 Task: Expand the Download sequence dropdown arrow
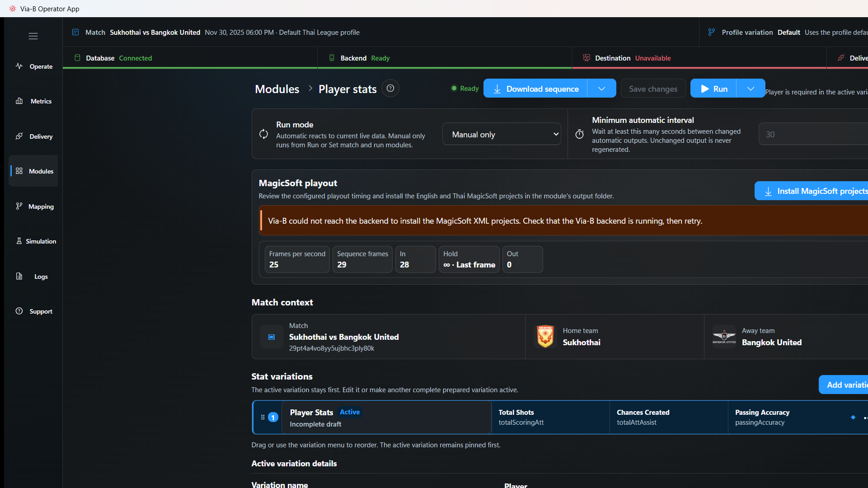pyautogui.click(x=602, y=89)
